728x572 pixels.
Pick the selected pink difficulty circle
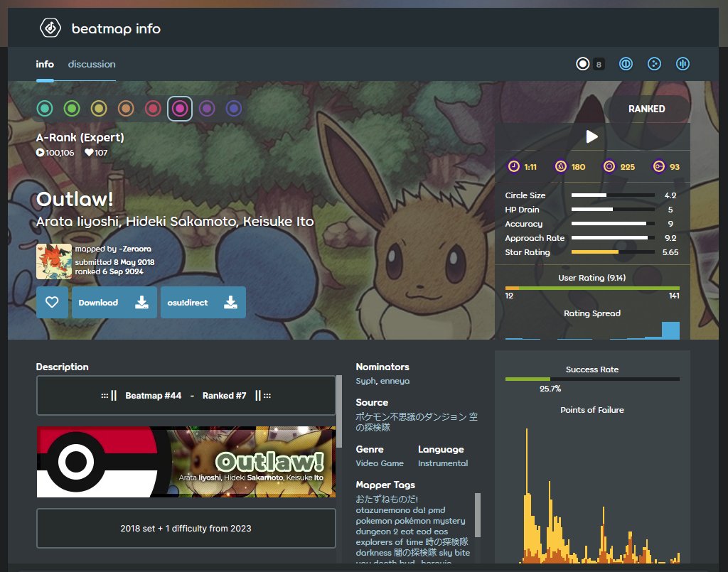coord(180,109)
